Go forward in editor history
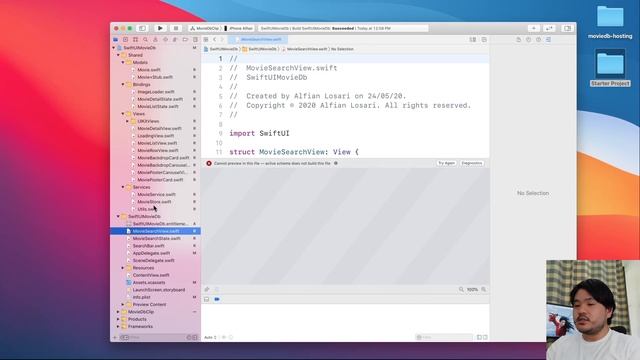The width and height of the screenshot is (640, 360). pos(222,40)
